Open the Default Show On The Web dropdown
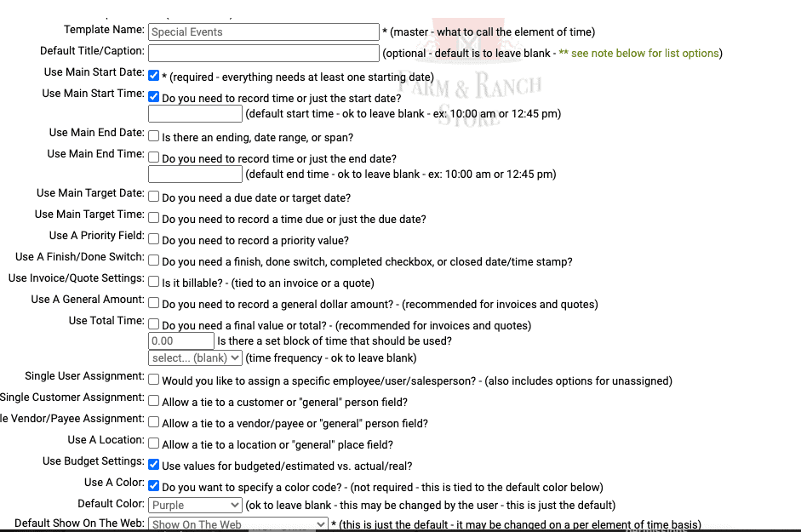Image resolution: width=801 pixels, height=532 pixels. coord(238,524)
